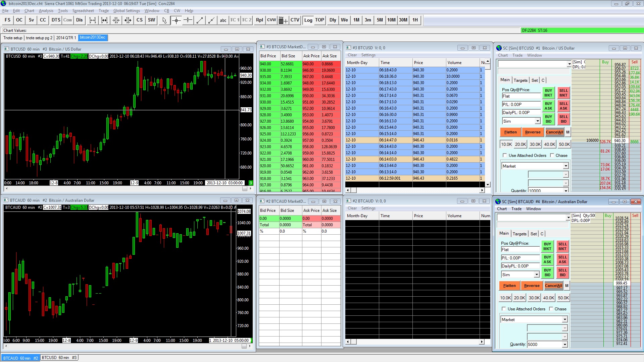Click BTCAUD chart horizontal scrollbar thumb
The image size is (644, 362).
pyautogui.click(x=244, y=346)
